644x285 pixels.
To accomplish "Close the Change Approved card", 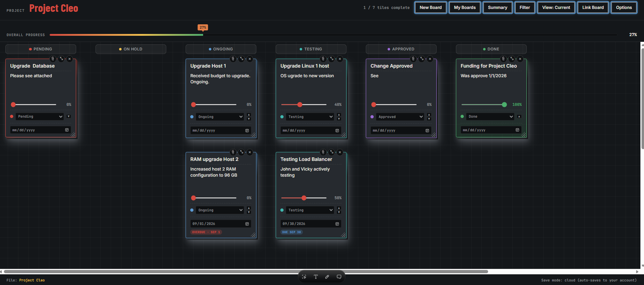I will [430, 59].
